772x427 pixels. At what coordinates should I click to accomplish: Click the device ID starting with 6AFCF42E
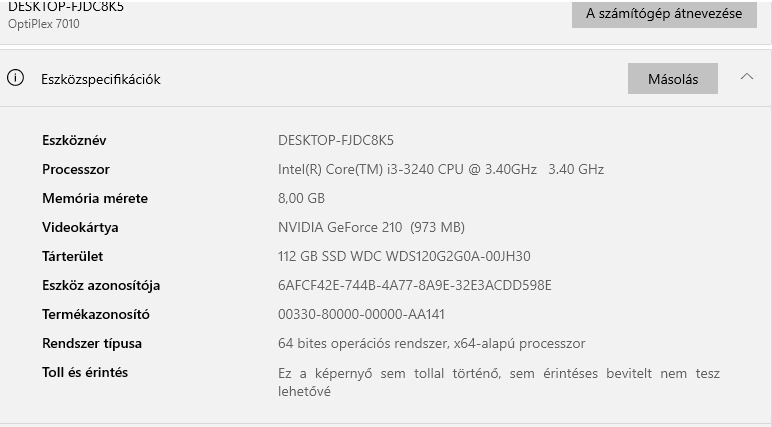tap(414, 285)
